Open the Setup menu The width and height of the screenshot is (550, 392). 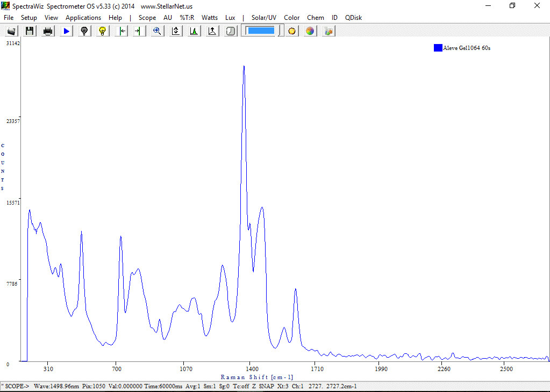pyautogui.click(x=28, y=18)
